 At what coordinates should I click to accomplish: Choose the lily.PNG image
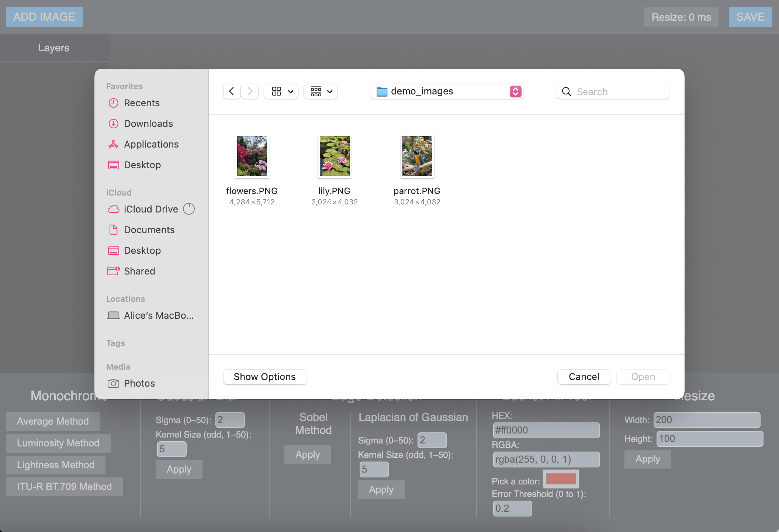coord(335,156)
